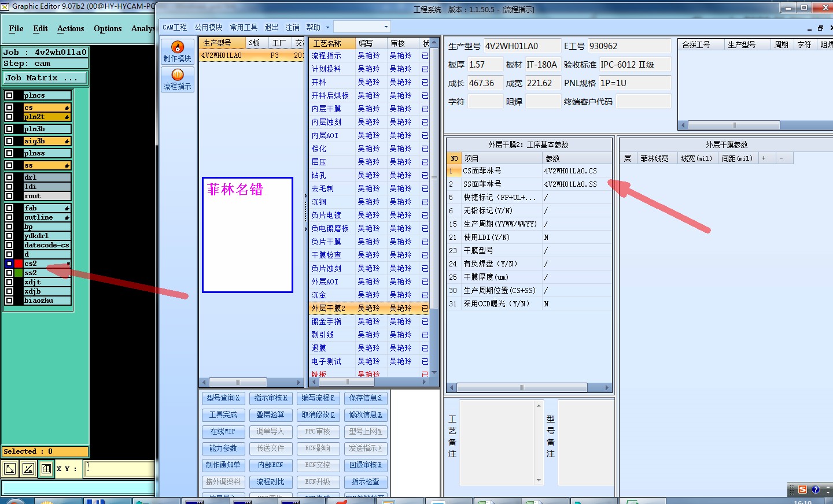Click the 流程对比 button

[x=271, y=481]
